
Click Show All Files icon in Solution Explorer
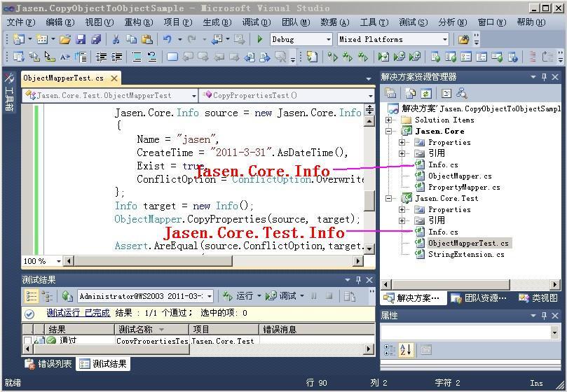(x=411, y=94)
